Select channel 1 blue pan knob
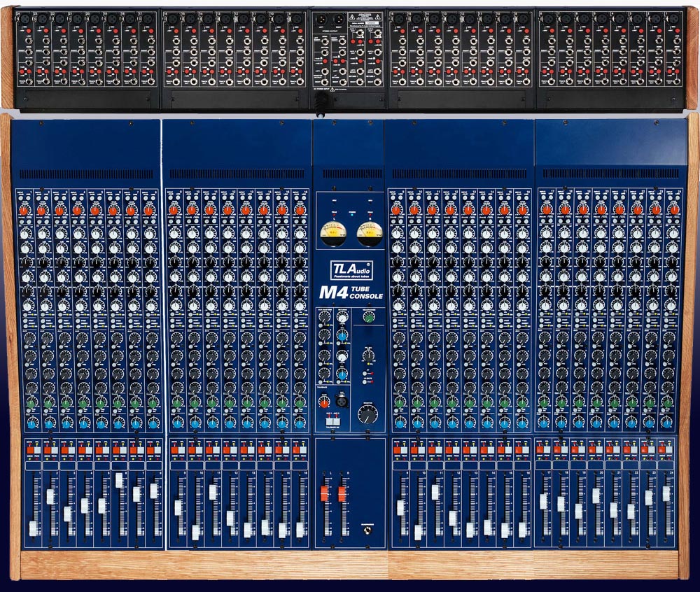Viewport: 700px width, 592px height. (x=32, y=423)
